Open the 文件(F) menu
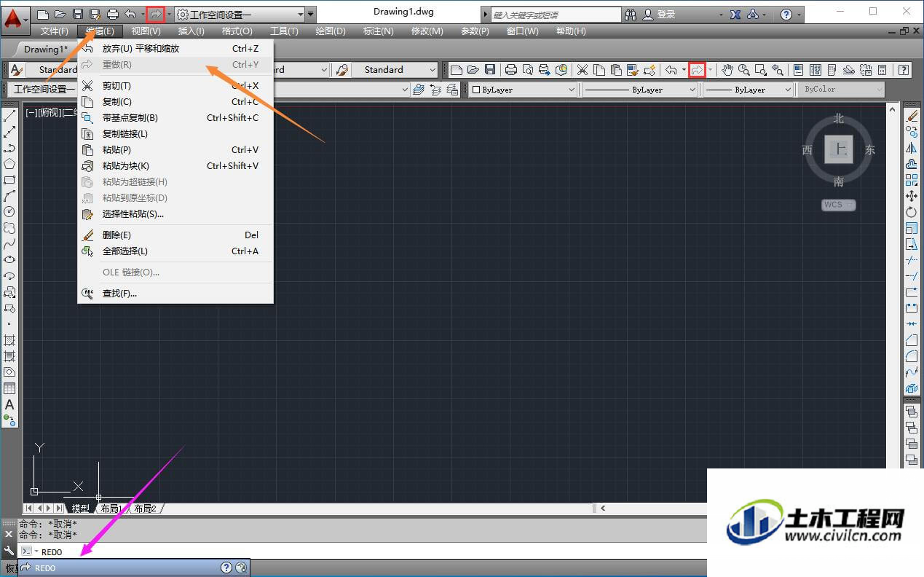 pyautogui.click(x=55, y=31)
